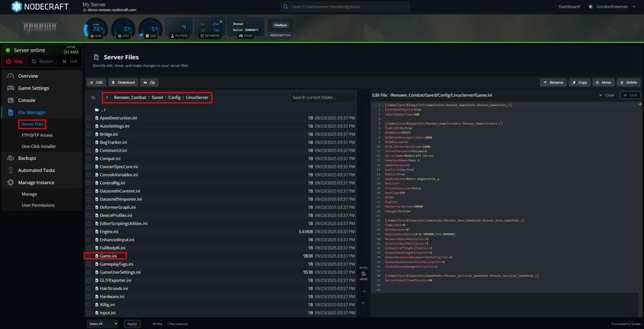The height and width of the screenshot is (329, 644).
Task: Open User Permissions page
Action: 38,205
